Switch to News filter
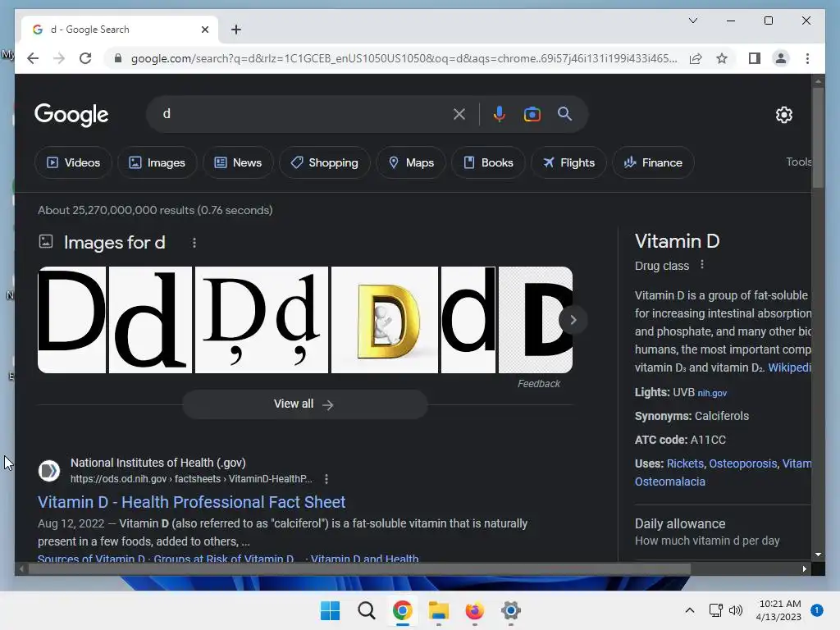 tap(238, 162)
